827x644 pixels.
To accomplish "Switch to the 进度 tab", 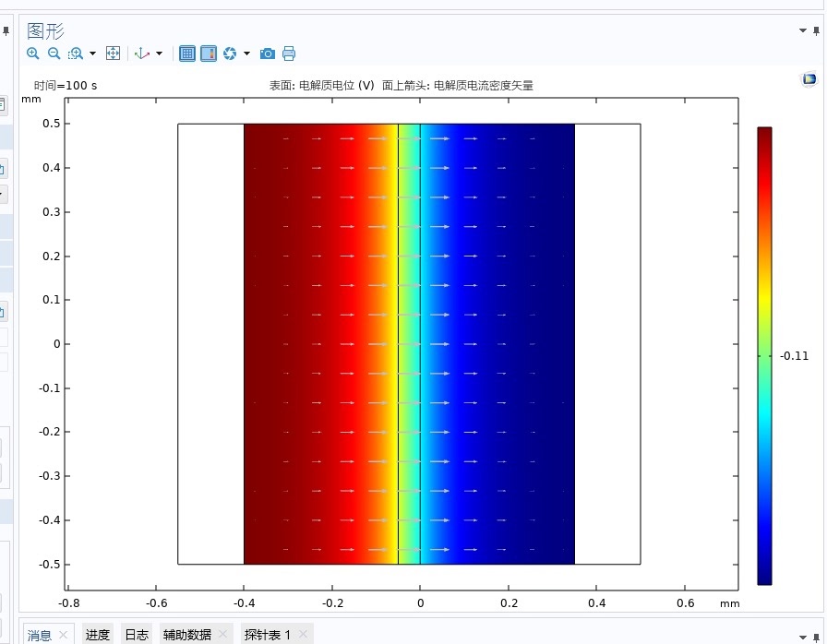I will 98,635.
